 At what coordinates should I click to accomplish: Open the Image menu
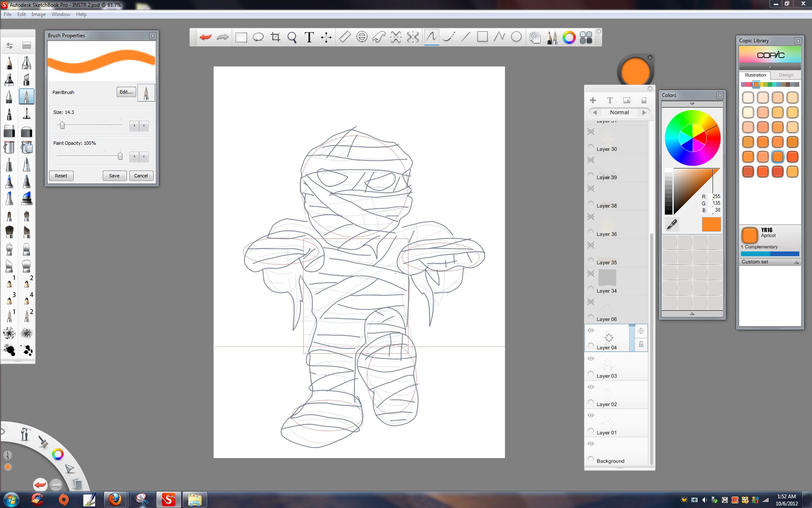click(38, 14)
